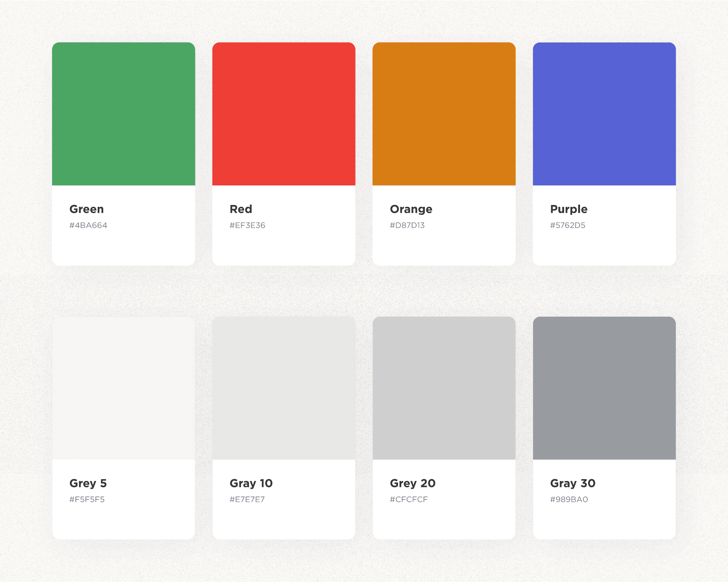This screenshot has width=728, height=582.
Task: Select the Red color swatch
Action: 284,114
